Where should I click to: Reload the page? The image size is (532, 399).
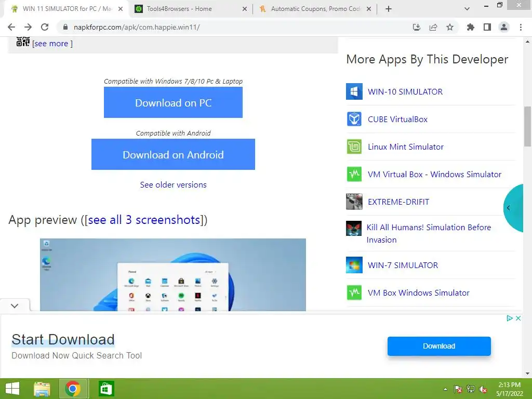tap(45, 27)
